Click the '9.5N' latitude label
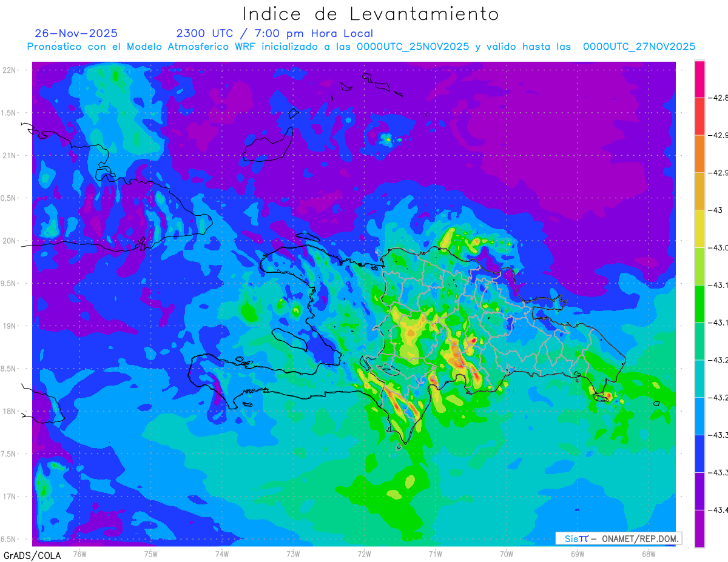This screenshot has width=728, height=562. click(x=9, y=283)
